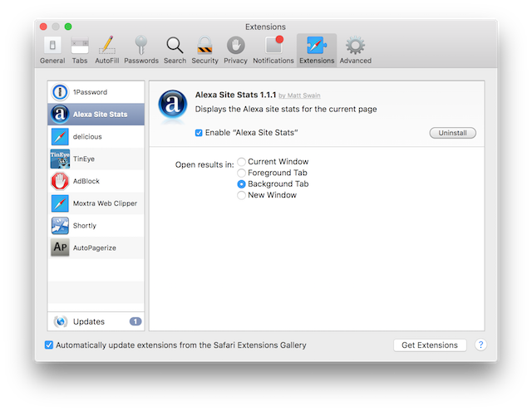Select the Current Window radio option

tap(242, 162)
